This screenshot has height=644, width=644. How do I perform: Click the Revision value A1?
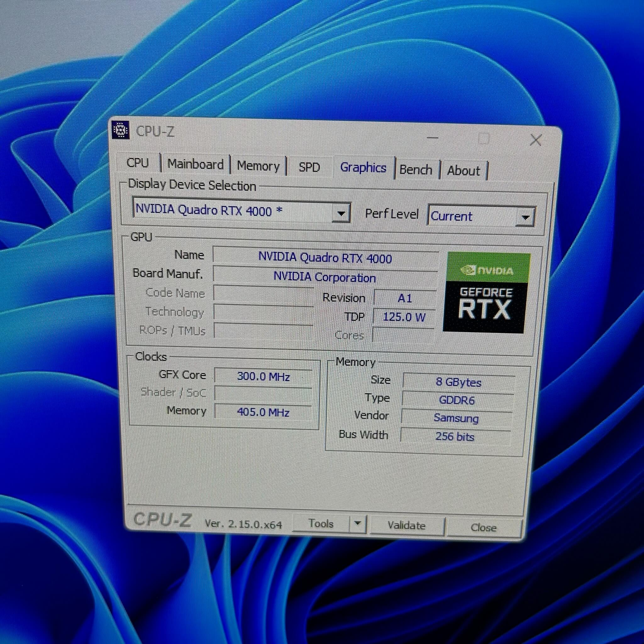405,298
